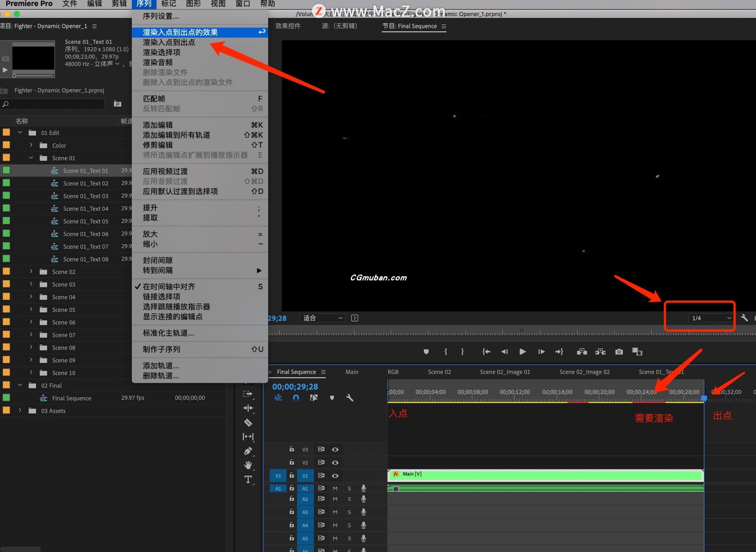Click the Go to In point button
The image size is (756, 552).
click(486, 352)
